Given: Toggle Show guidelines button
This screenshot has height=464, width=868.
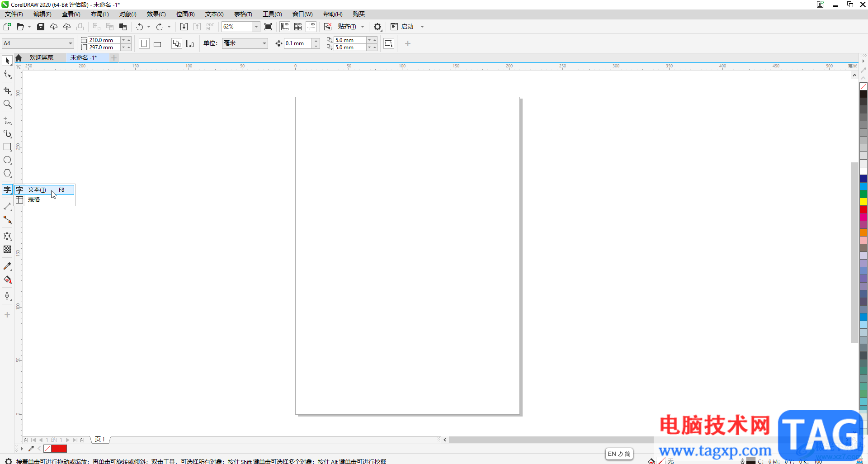Looking at the screenshot, I should coord(311,27).
